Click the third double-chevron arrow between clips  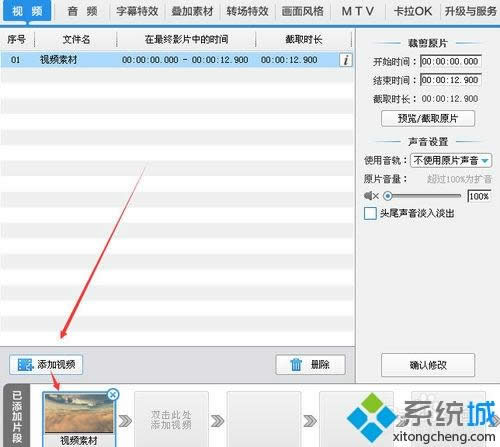tap(310, 421)
